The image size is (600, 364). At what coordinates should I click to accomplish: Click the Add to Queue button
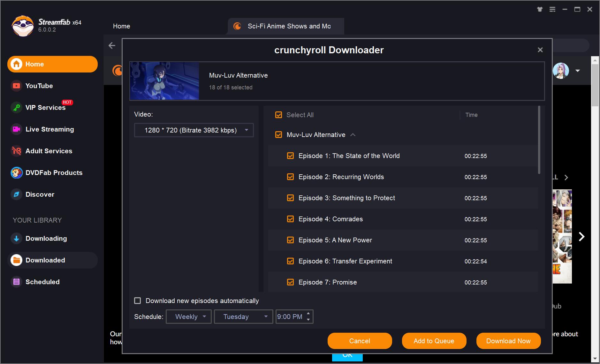click(x=434, y=341)
